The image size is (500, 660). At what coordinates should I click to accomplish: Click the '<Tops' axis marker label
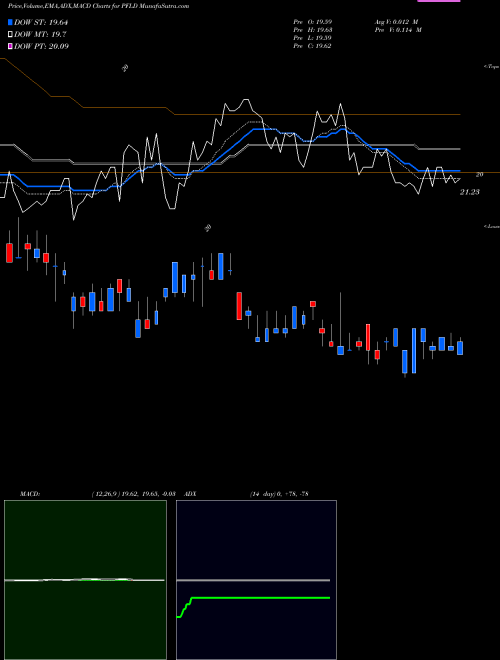click(x=492, y=67)
